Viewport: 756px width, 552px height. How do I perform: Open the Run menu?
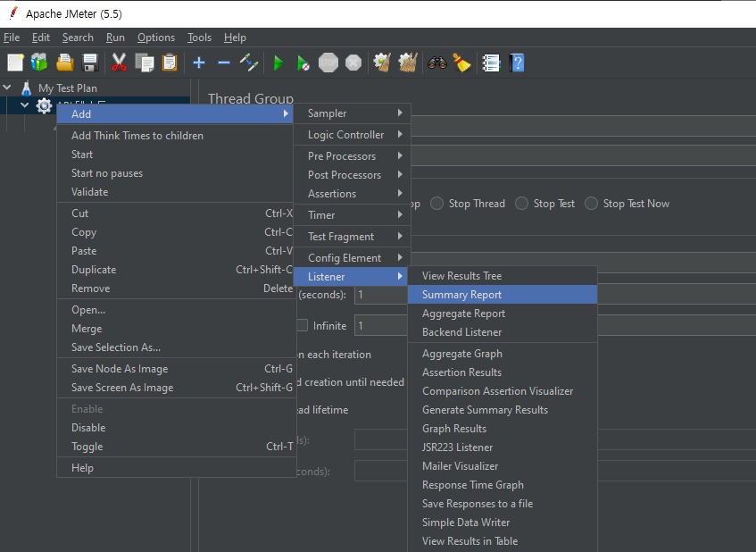(115, 38)
